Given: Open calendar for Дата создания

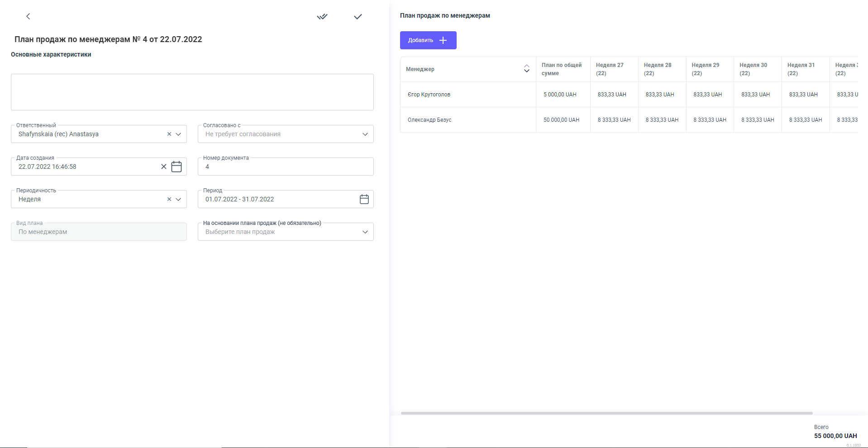Looking at the screenshot, I should (x=176, y=167).
